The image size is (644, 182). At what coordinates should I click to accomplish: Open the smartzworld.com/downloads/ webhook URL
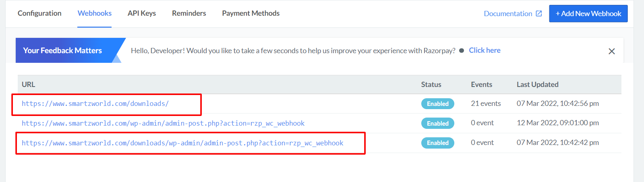(x=95, y=103)
